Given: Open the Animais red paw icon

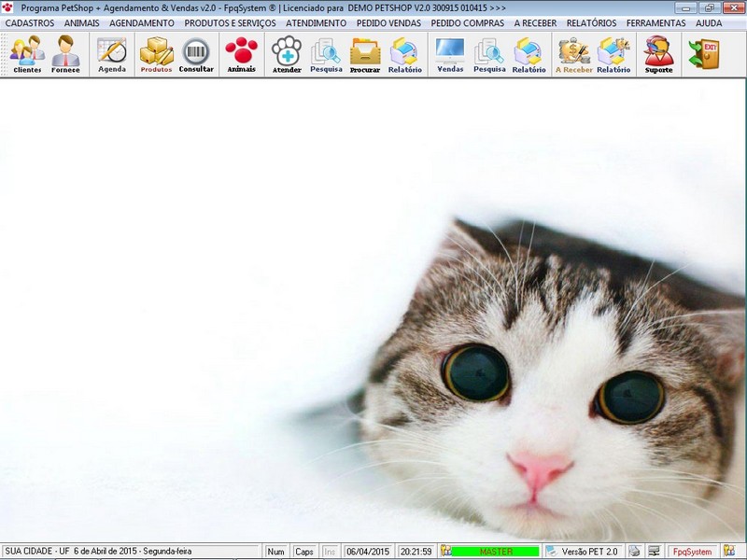Looking at the screenshot, I should click(x=242, y=54).
